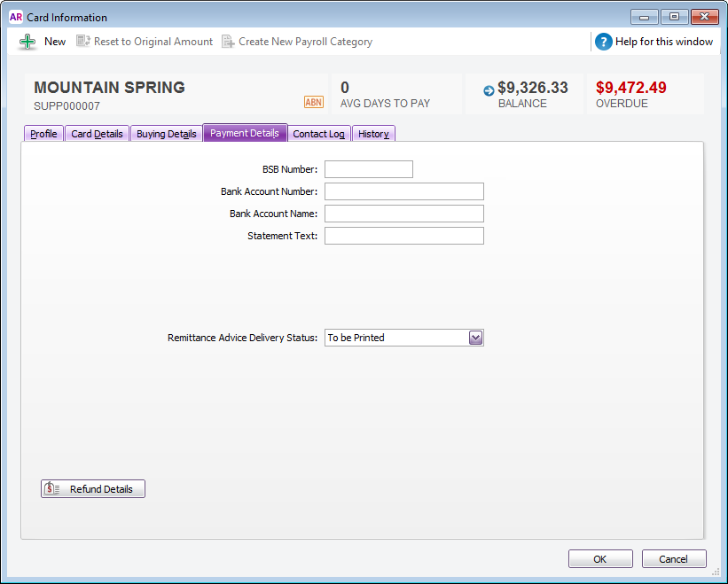Go to the Buying Details tab
Image resolution: width=728 pixels, height=584 pixels.
coord(167,134)
